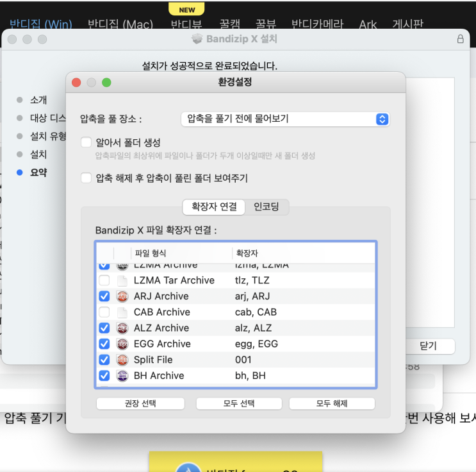Click the ARJ Archive file type icon
The image size is (476, 472).
(122, 296)
